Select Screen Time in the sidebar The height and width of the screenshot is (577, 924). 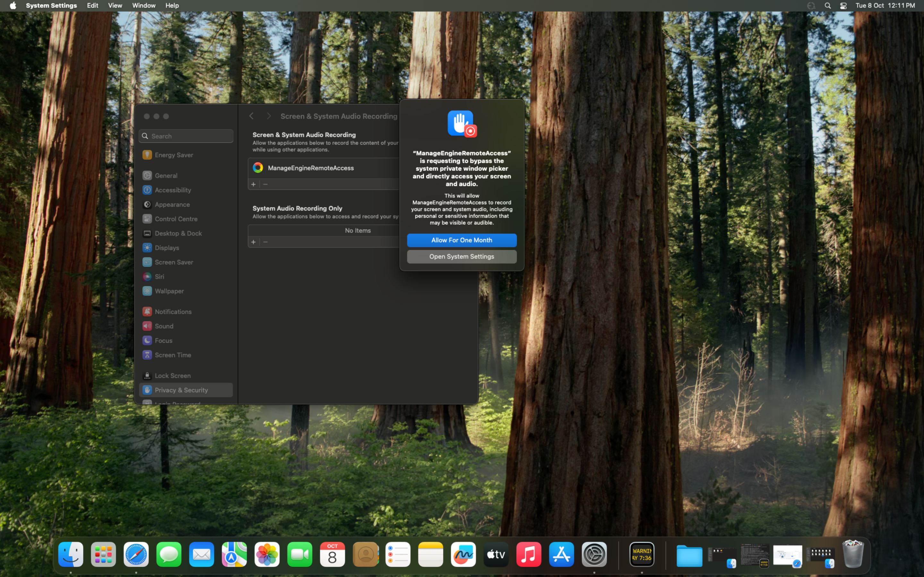point(173,355)
